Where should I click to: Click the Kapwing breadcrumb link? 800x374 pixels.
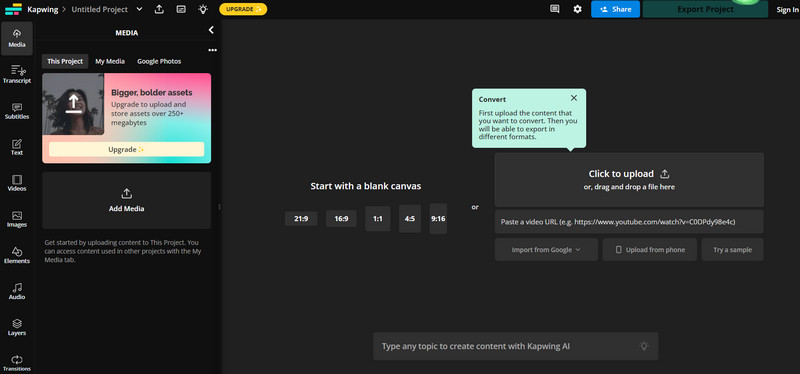tap(42, 9)
